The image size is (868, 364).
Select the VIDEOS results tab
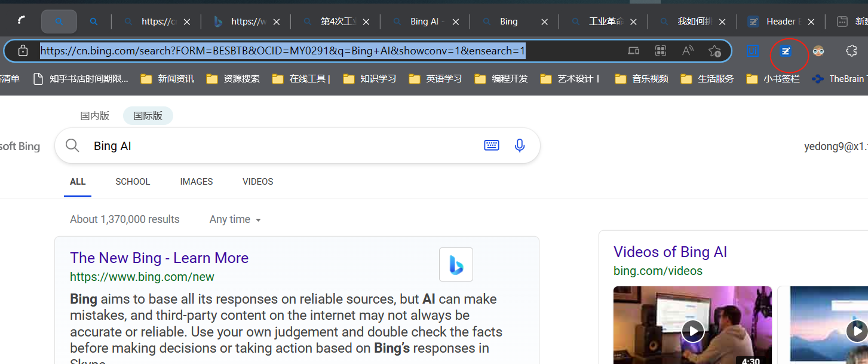click(x=258, y=182)
